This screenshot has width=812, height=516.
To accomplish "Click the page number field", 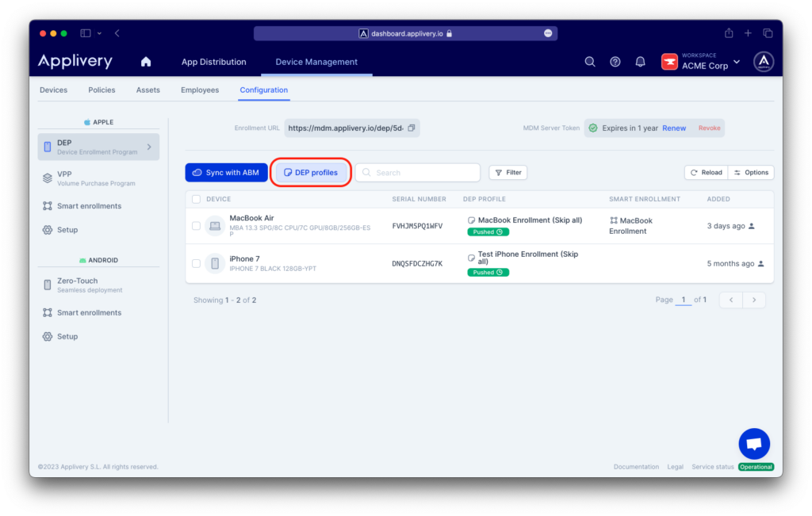I will tap(683, 300).
